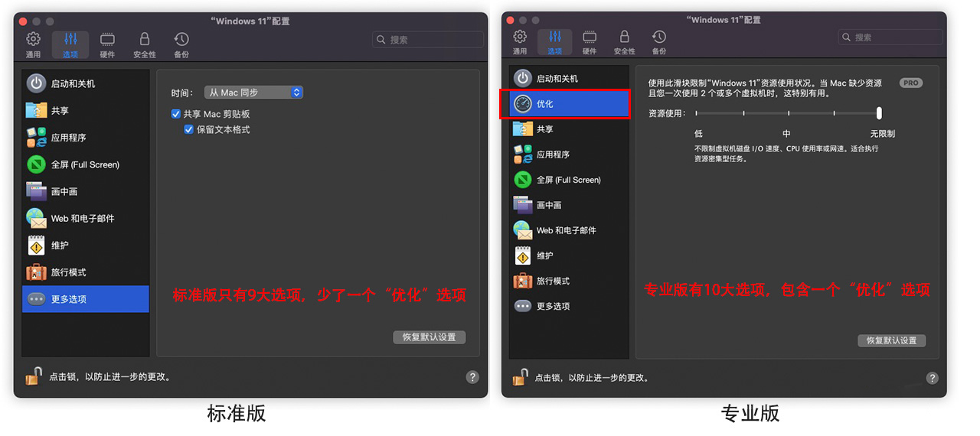Open 安全性 tab in standard edition window
Viewport: 980px width, 436px height.
tap(144, 45)
